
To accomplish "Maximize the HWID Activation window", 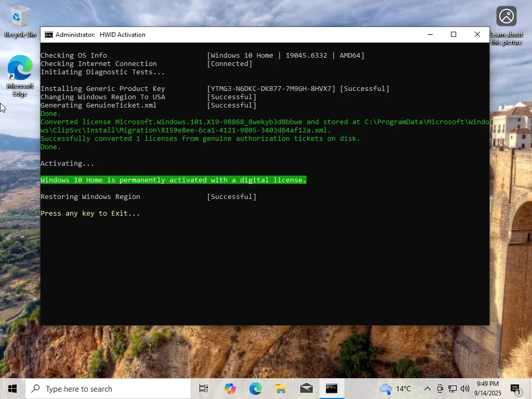I will [x=453, y=35].
